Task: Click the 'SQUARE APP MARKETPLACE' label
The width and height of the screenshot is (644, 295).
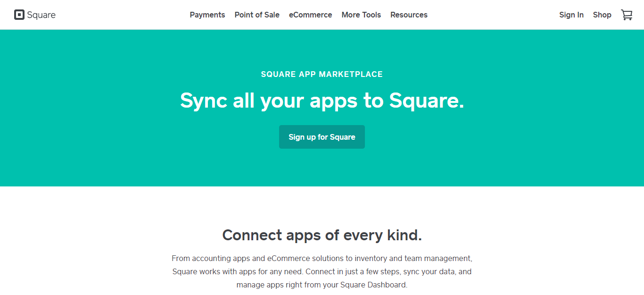Action: point(322,74)
